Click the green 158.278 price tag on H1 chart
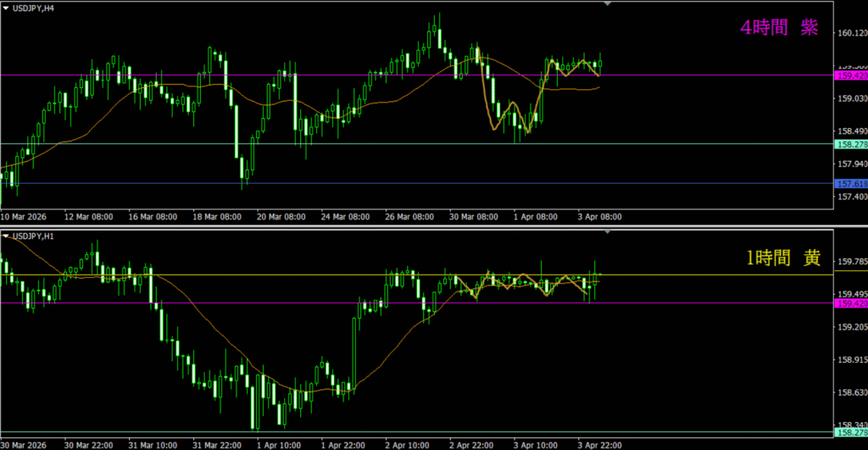The height and width of the screenshot is (450, 868). pos(850,433)
